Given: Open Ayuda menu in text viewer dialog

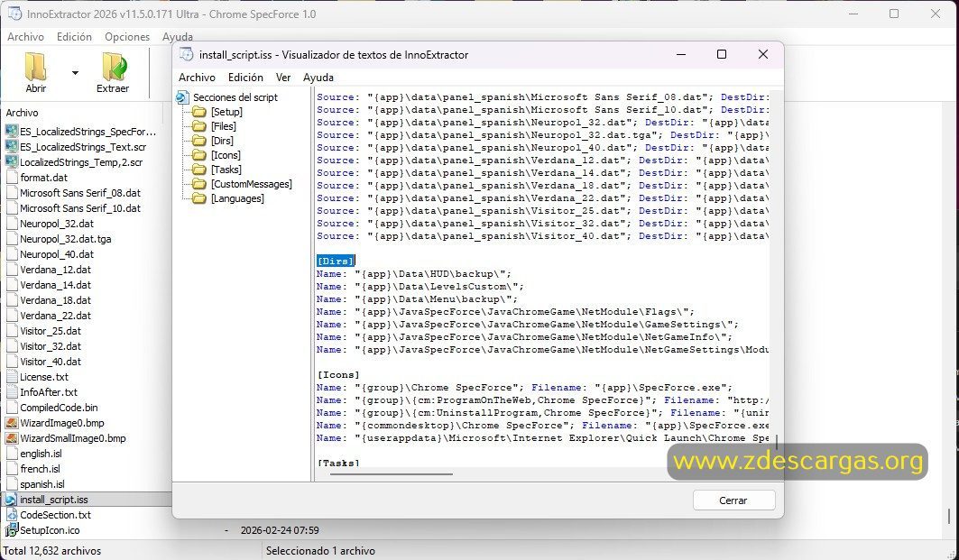Looking at the screenshot, I should (318, 77).
